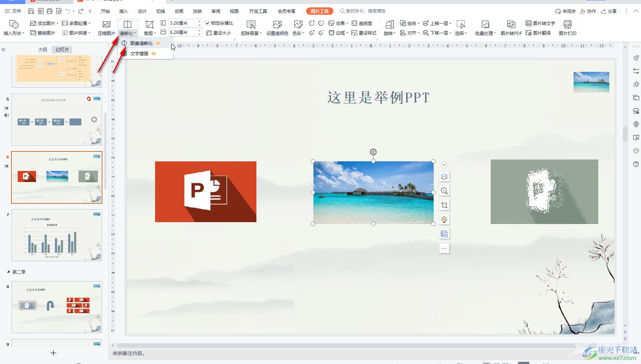Open the 动画 ribbon tab

coord(179,11)
